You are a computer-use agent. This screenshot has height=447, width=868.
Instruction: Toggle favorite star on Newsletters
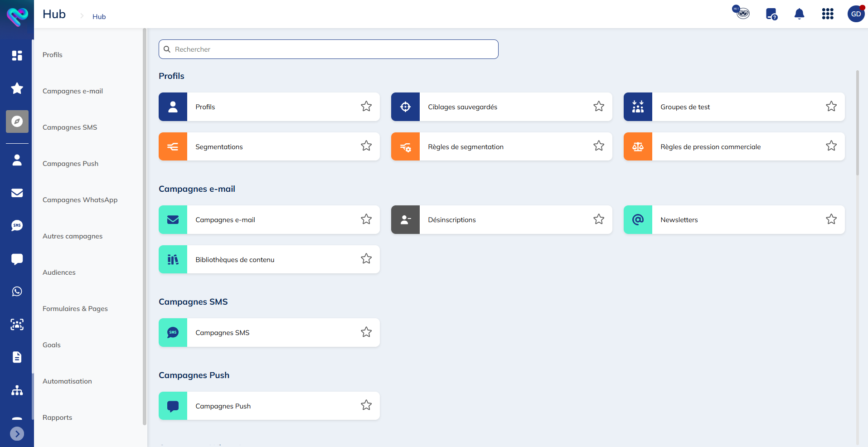(x=831, y=219)
